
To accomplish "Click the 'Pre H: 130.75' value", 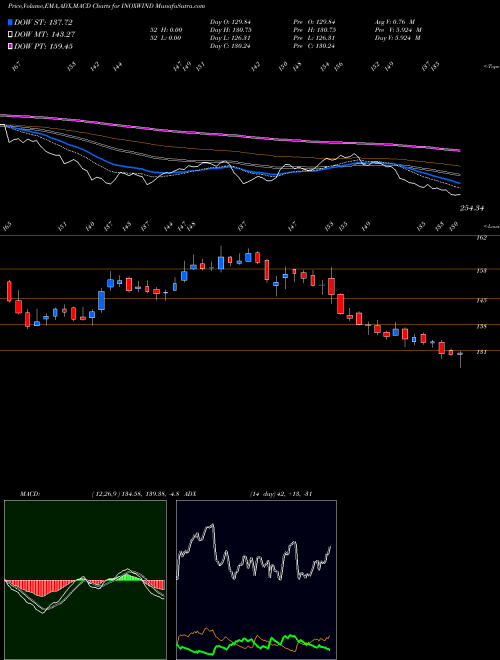I will click(x=314, y=30).
